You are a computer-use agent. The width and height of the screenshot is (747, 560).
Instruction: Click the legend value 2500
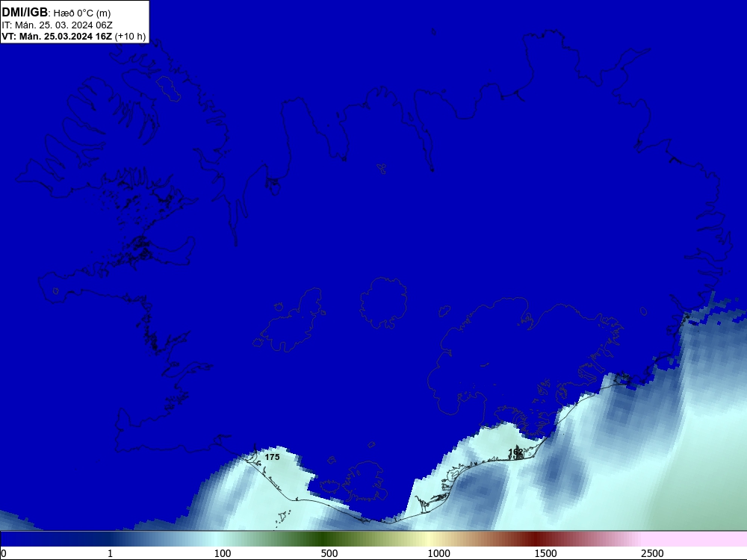pyautogui.click(x=652, y=553)
